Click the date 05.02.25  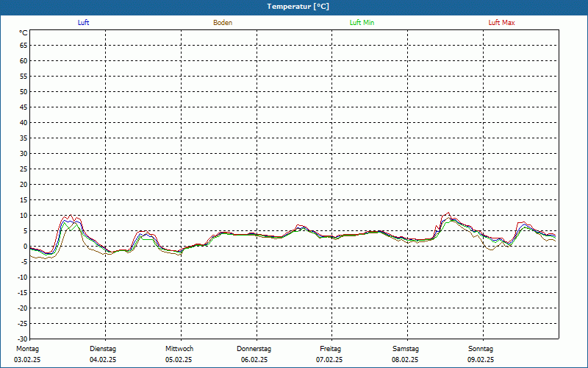click(x=179, y=360)
